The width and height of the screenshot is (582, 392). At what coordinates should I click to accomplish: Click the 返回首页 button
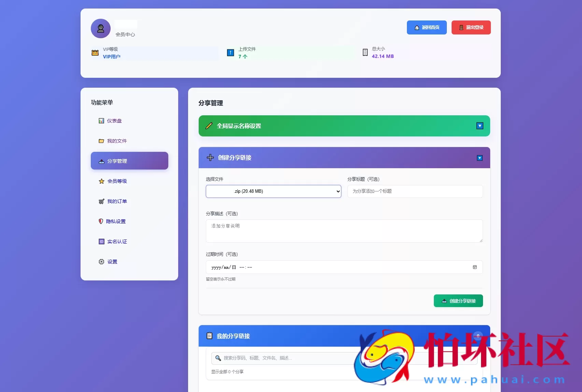click(427, 28)
